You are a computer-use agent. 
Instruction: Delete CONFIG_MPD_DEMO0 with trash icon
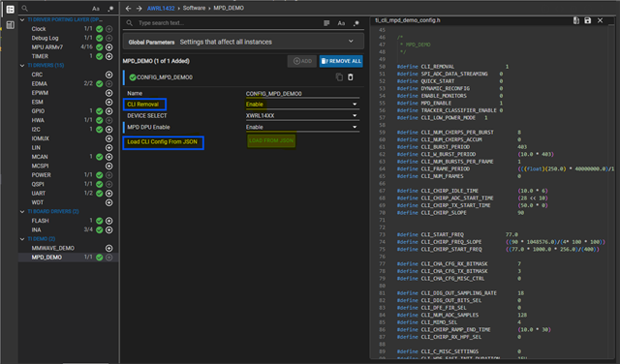click(x=351, y=77)
